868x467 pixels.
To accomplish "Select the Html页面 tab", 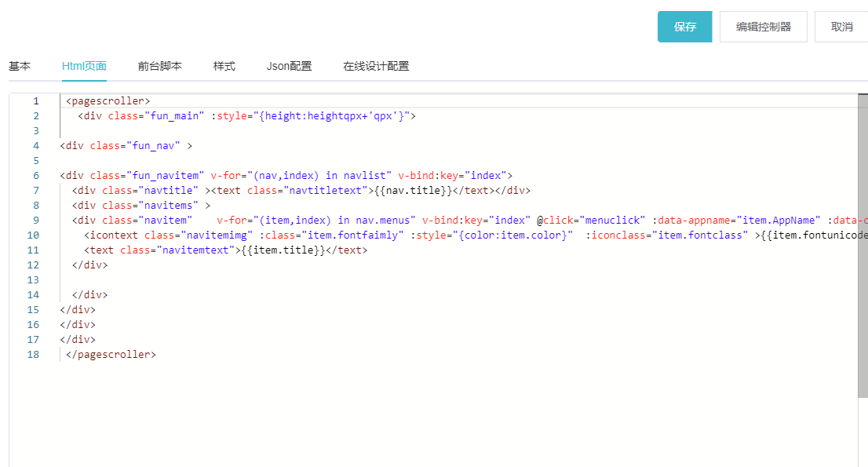I will pyautogui.click(x=84, y=67).
